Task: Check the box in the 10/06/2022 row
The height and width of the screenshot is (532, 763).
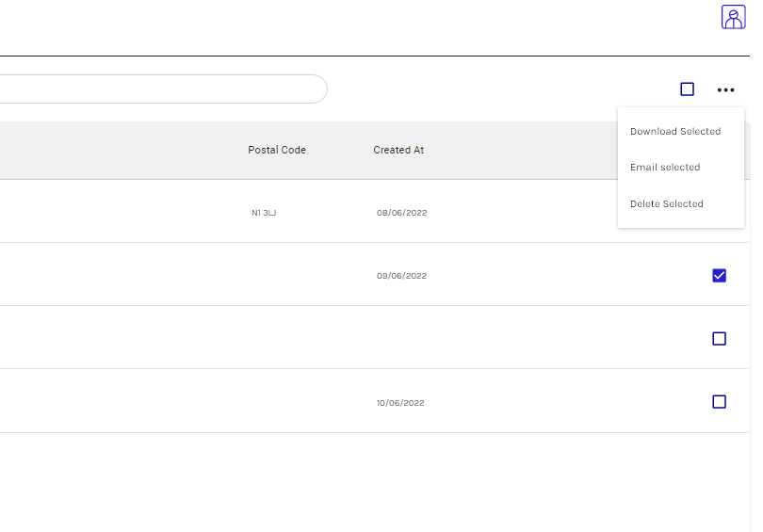Action: click(x=719, y=402)
